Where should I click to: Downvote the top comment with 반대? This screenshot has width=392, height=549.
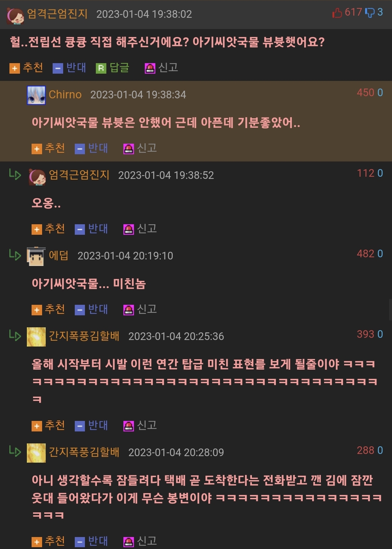coord(69,67)
